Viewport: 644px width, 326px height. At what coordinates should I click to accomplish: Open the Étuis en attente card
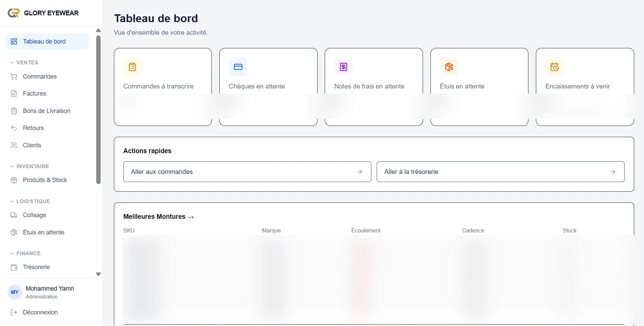coord(479,87)
